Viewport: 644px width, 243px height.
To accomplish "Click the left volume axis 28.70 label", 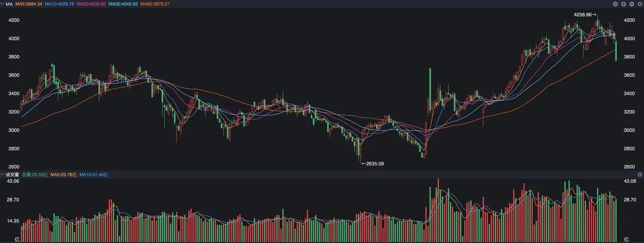I will (13, 200).
